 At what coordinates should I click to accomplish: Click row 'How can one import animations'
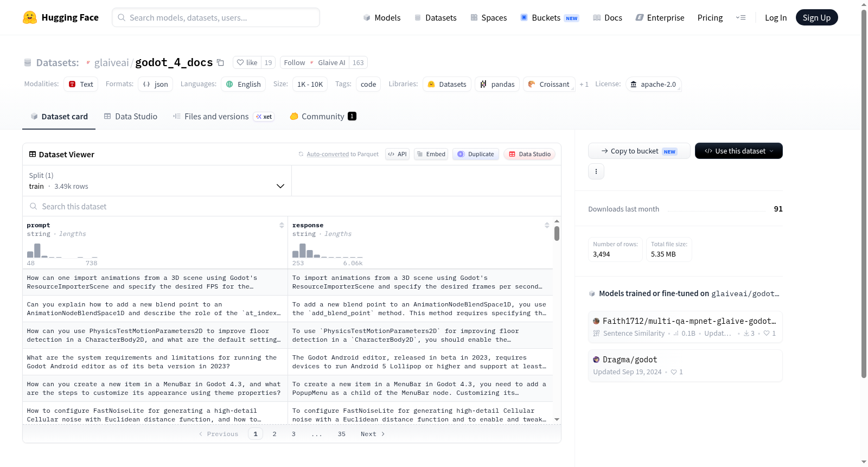(155, 282)
